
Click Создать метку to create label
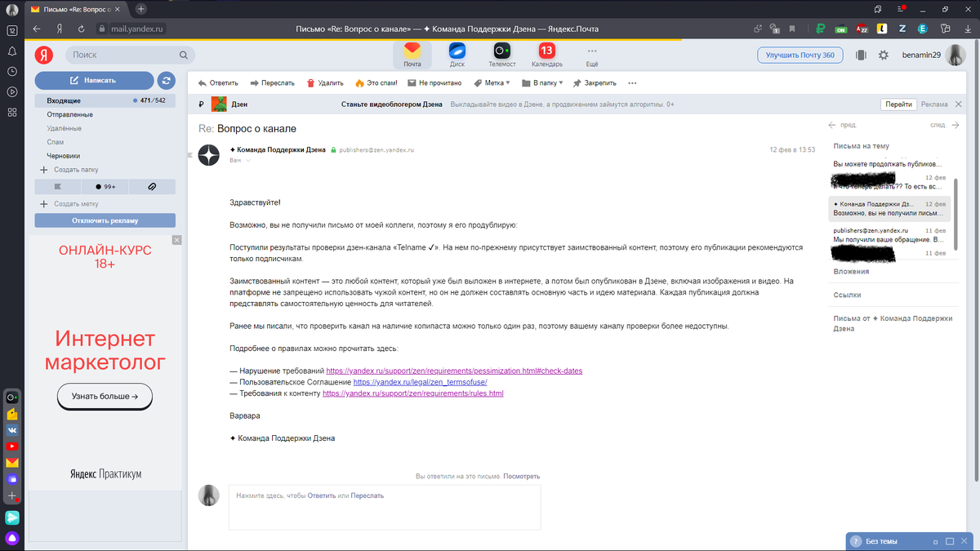[69, 204]
